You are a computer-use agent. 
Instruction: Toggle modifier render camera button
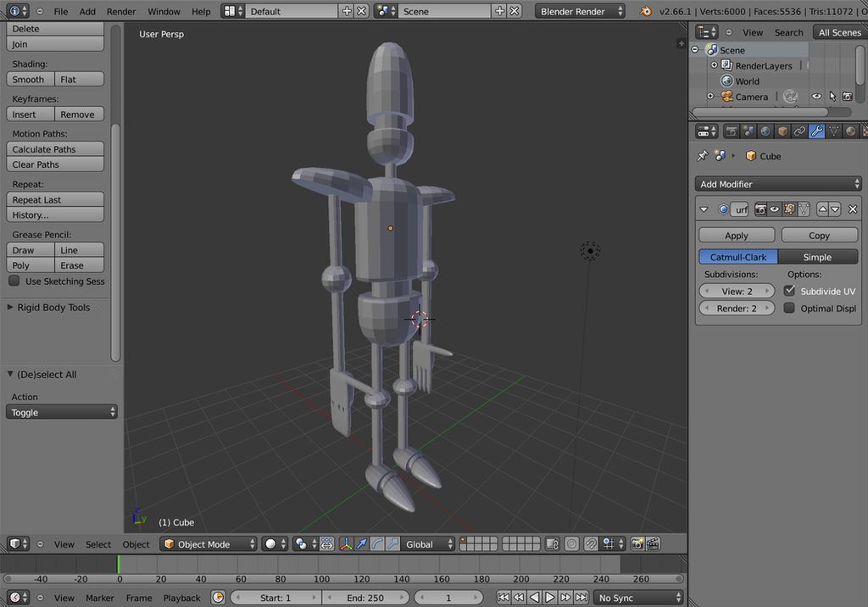[760, 209]
